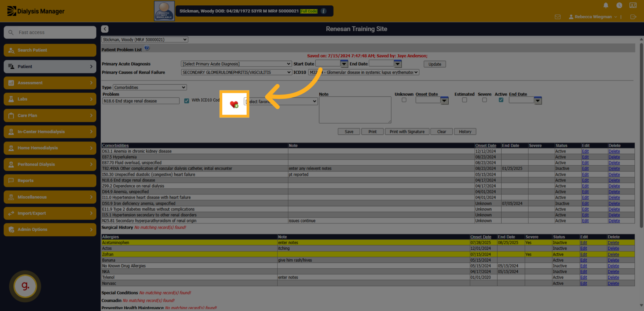
Task: Click the Print with Signature button
Action: pyautogui.click(x=407, y=131)
